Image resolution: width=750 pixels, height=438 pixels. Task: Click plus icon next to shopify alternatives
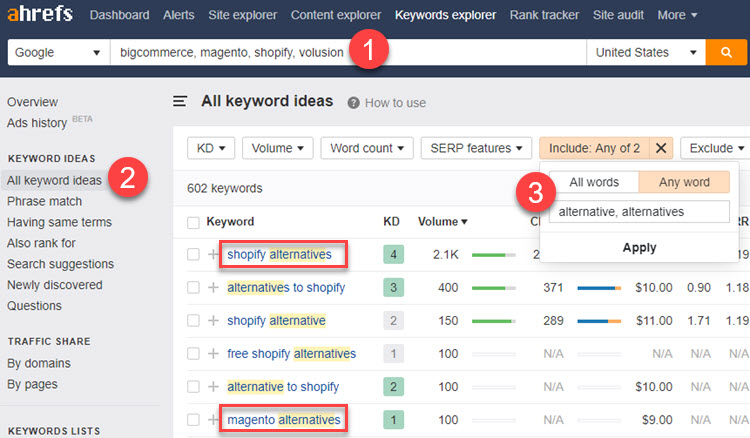pyautogui.click(x=213, y=255)
